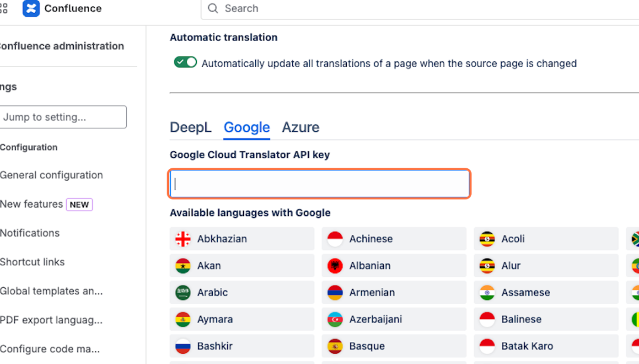Click the Assamese flag icon

(x=487, y=293)
